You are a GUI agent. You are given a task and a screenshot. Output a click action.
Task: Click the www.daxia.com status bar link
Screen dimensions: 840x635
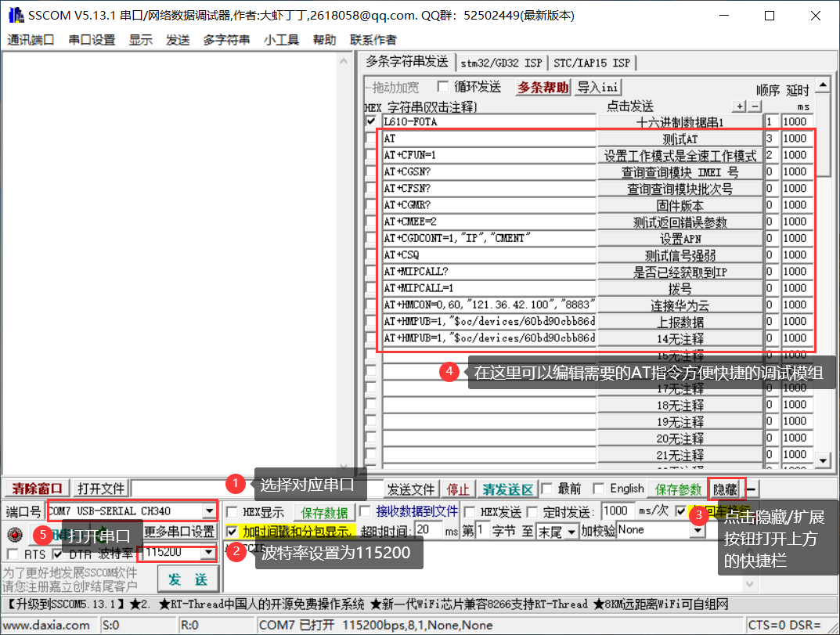click(47, 626)
